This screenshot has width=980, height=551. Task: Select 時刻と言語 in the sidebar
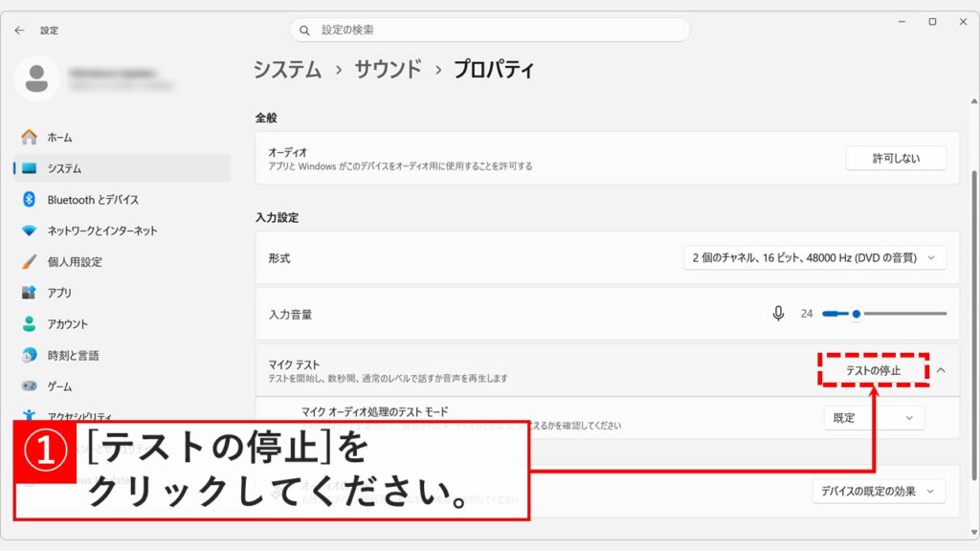point(89,355)
